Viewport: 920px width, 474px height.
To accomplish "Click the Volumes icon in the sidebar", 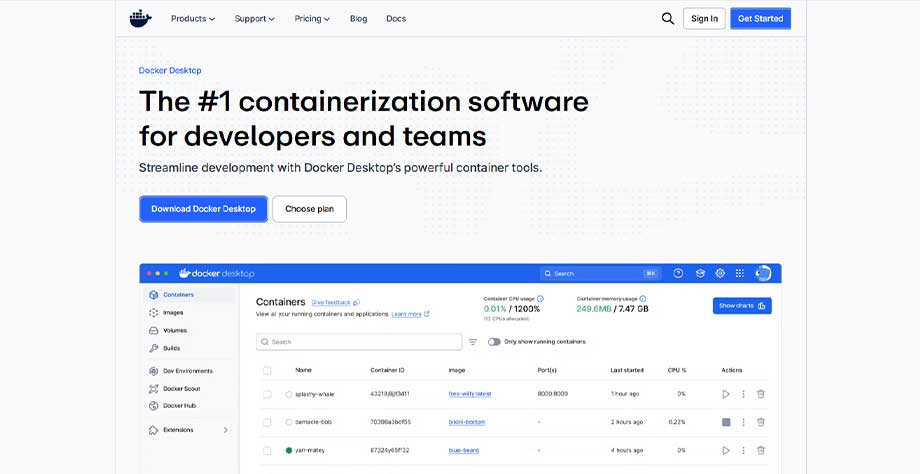I will pyautogui.click(x=154, y=330).
